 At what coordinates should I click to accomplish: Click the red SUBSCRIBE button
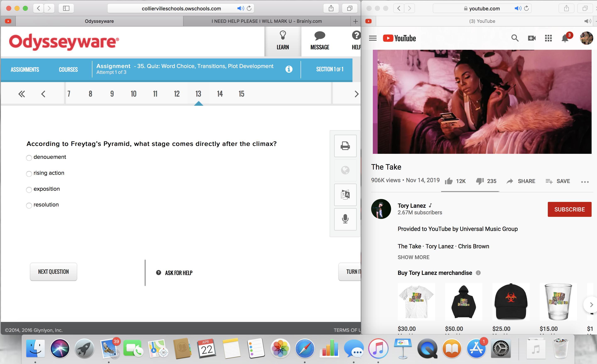click(x=569, y=209)
